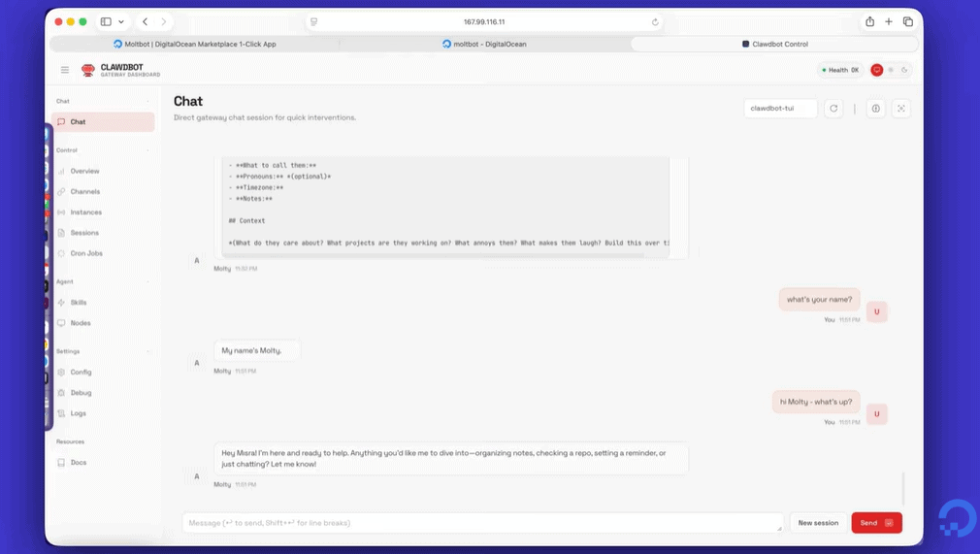
Task: Refresh chat with circular arrow button
Action: [x=833, y=109]
